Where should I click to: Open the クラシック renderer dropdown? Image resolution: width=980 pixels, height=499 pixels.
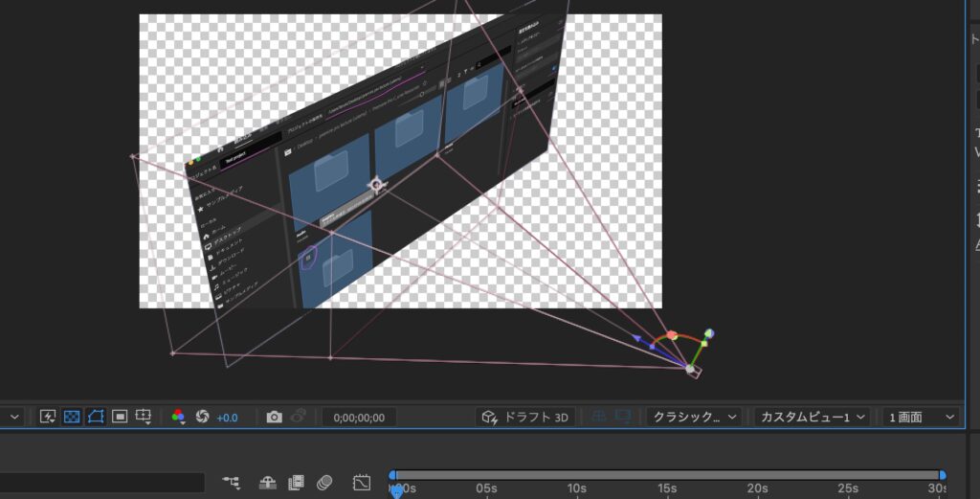click(x=694, y=417)
